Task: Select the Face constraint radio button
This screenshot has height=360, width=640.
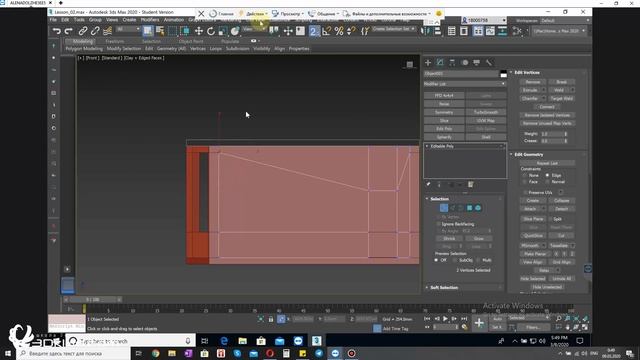Action: pyautogui.click(x=525, y=182)
